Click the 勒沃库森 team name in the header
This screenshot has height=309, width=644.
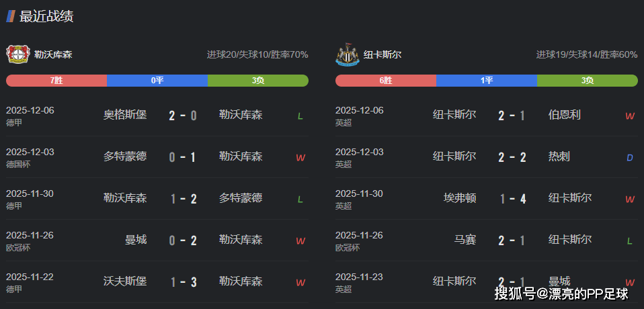tap(53, 54)
